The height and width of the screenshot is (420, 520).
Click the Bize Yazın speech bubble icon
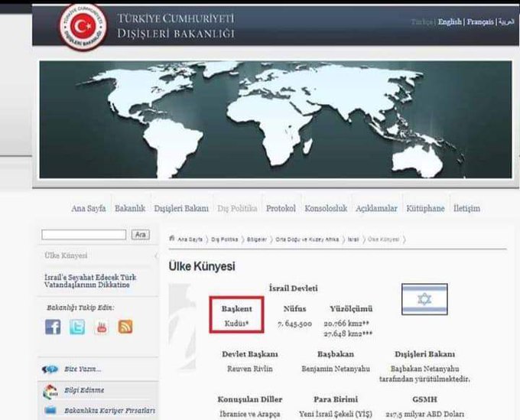coord(51,369)
